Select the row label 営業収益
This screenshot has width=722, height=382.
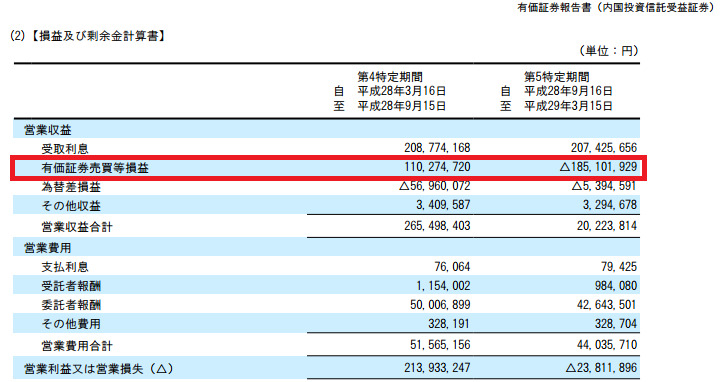[x=48, y=130]
